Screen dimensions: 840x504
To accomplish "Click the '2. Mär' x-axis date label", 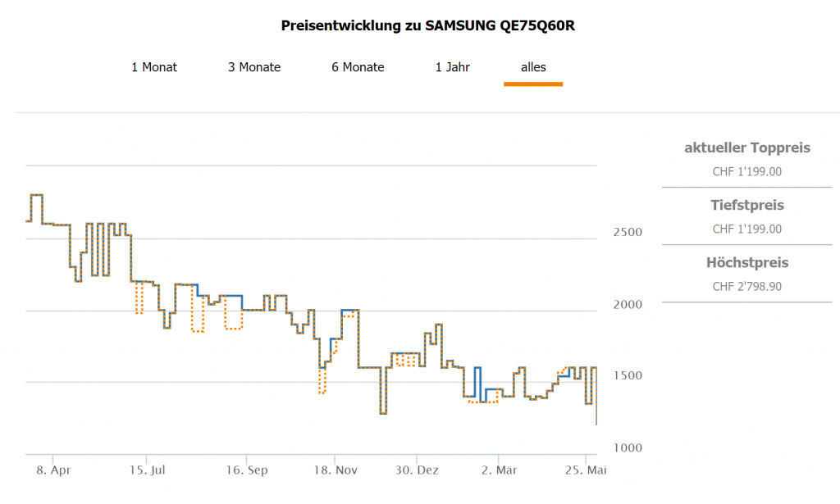I will click(500, 470).
